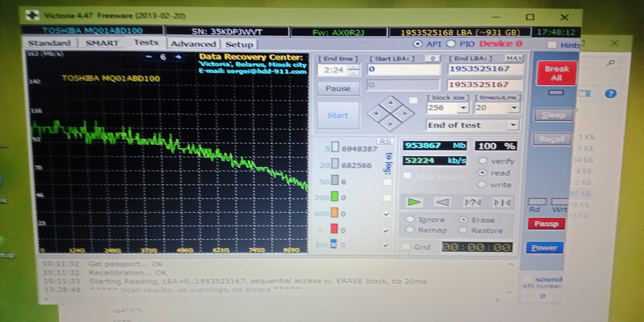Click the search magnifier in the background window
This screenshot has height=322, width=644.
(x=610, y=63)
